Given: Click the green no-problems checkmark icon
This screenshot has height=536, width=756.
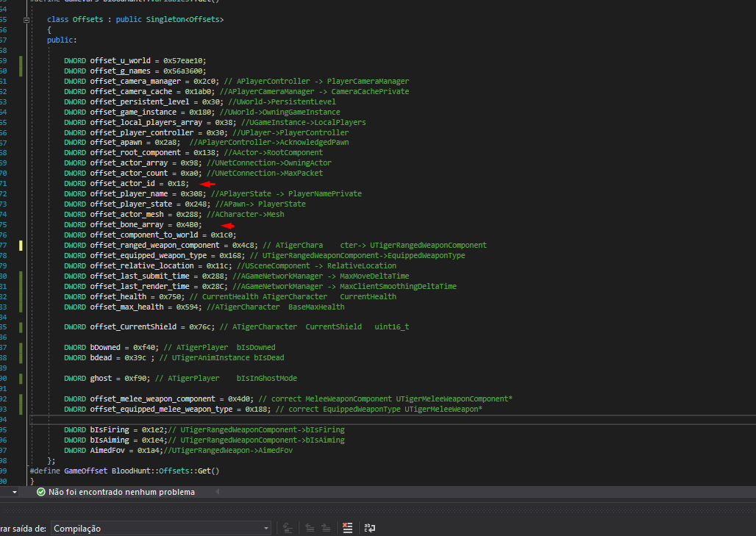Looking at the screenshot, I should coord(41,492).
